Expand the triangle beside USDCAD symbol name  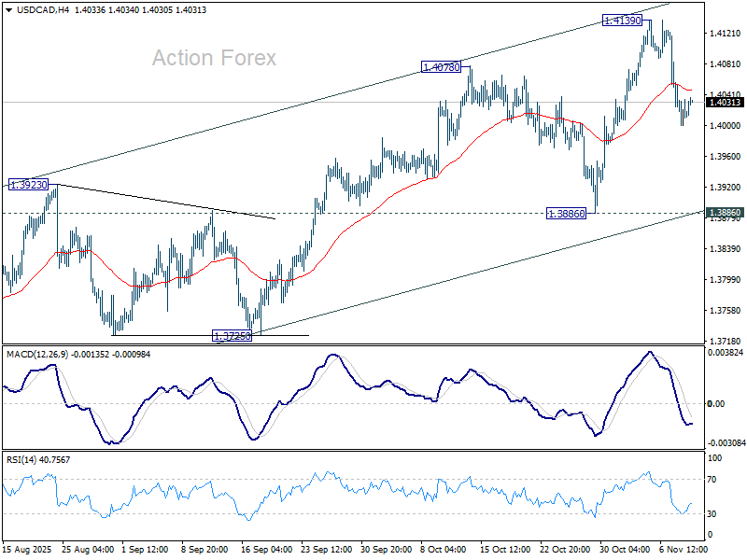7,7
